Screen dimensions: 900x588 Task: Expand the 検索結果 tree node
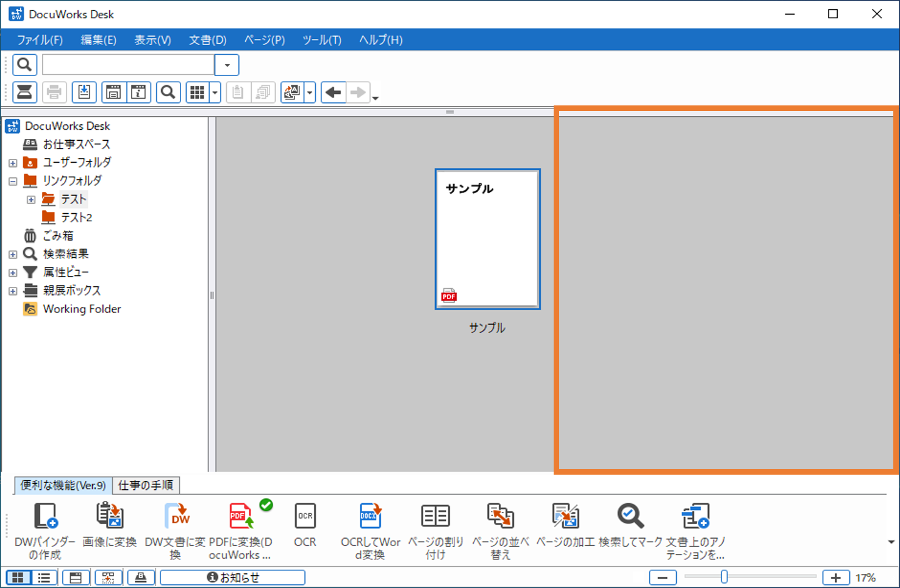(13, 255)
